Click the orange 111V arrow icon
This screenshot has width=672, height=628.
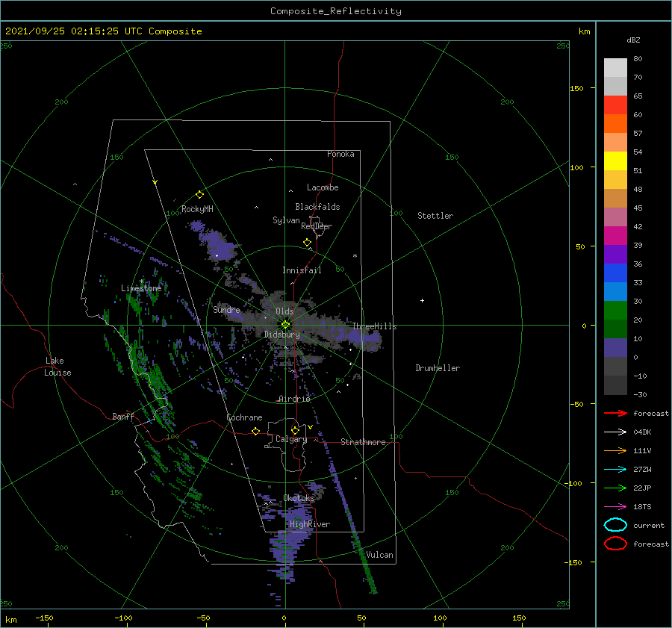(615, 450)
